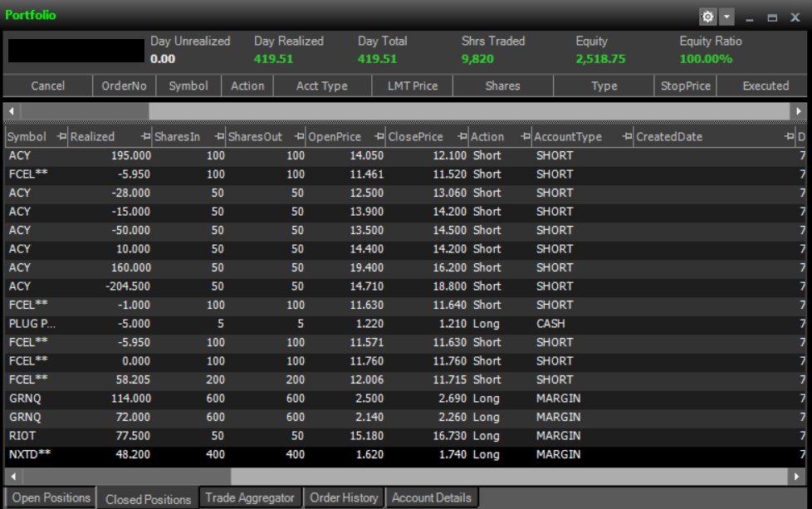Sort by LMT Price header
The height and width of the screenshot is (509, 812).
click(x=413, y=86)
